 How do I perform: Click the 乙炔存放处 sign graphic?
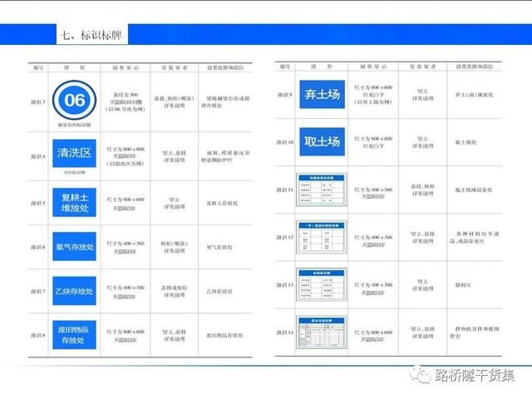(x=75, y=292)
